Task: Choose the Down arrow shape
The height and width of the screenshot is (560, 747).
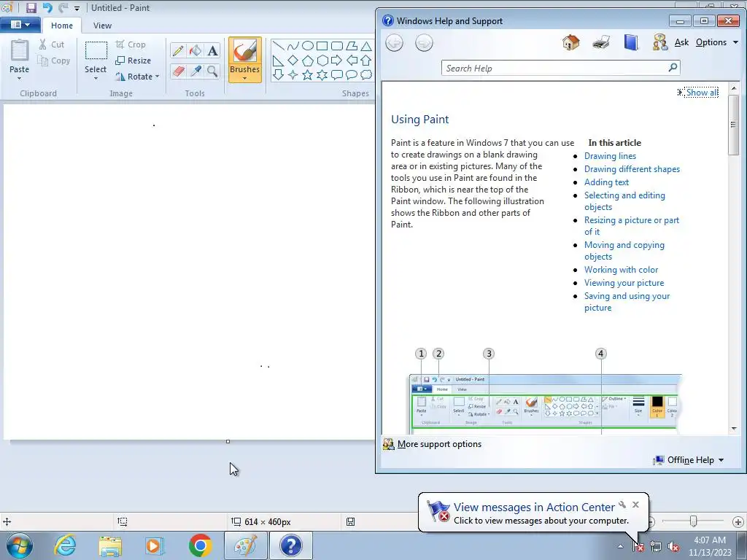Action: tap(279, 75)
